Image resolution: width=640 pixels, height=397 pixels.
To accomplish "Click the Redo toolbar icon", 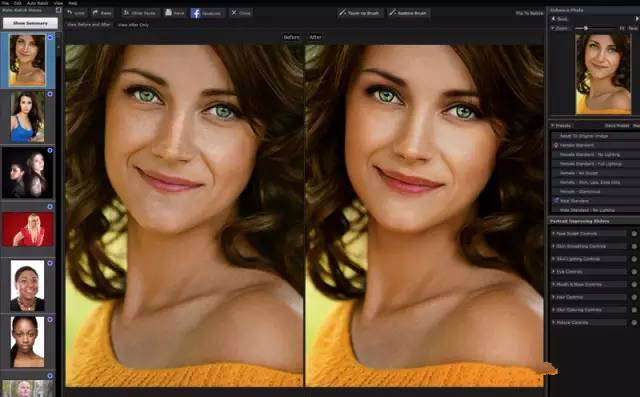I will coord(96,13).
